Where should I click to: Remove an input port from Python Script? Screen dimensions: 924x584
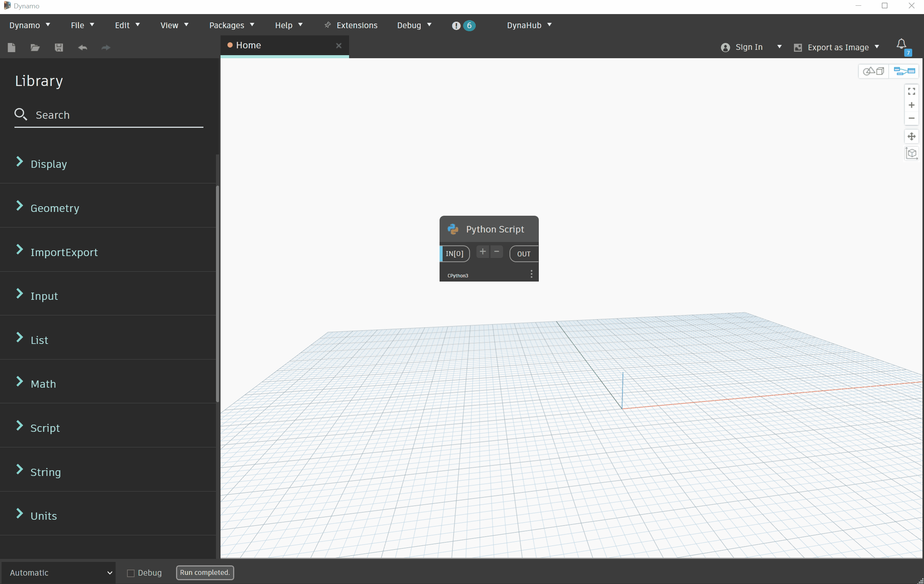(497, 252)
